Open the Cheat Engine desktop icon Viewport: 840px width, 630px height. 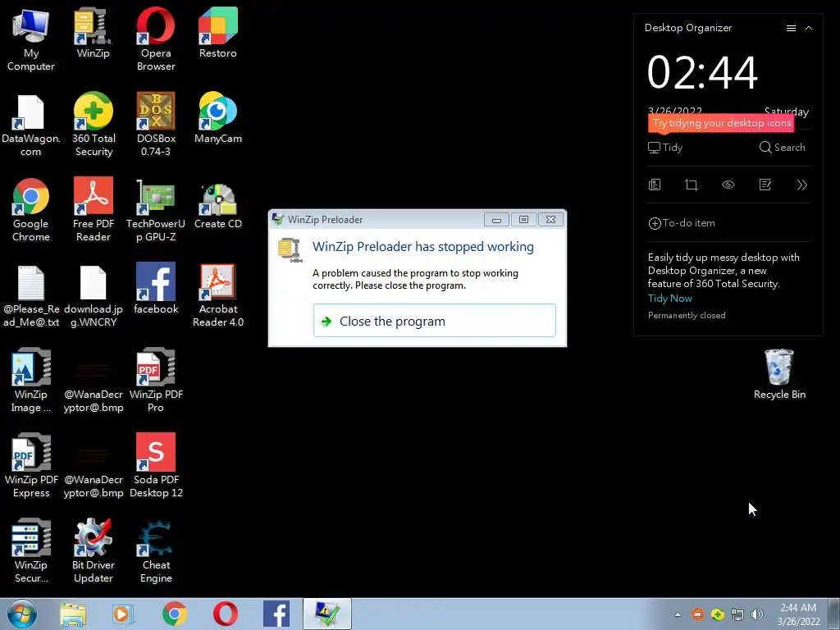tap(156, 550)
